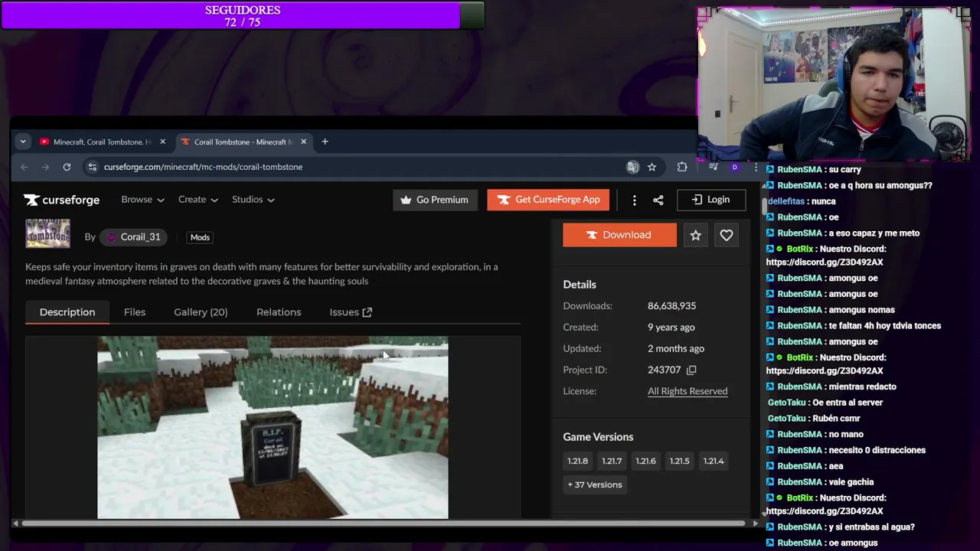Expand the Browse dropdown menu

click(x=142, y=200)
